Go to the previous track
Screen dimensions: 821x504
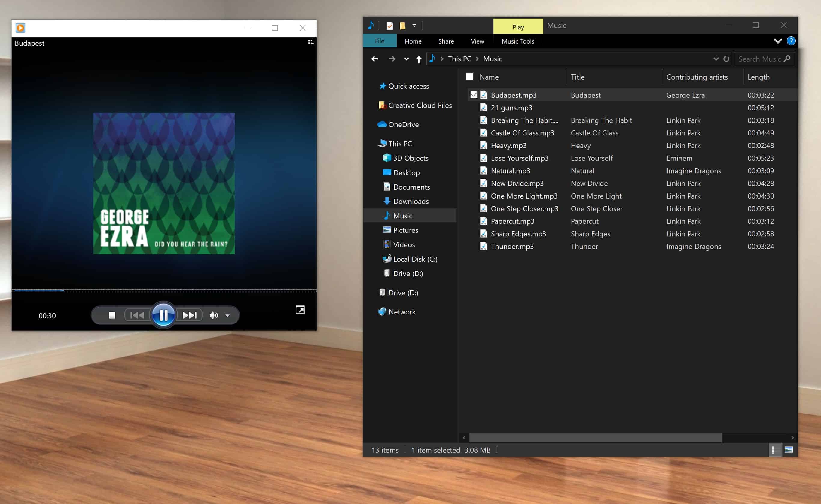click(137, 315)
